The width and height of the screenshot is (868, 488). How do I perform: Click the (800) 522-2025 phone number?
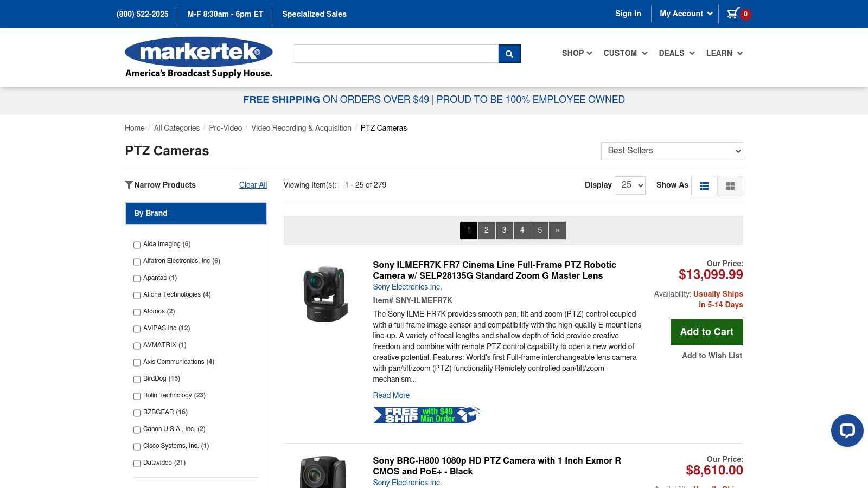pyautogui.click(x=142, y=14)
